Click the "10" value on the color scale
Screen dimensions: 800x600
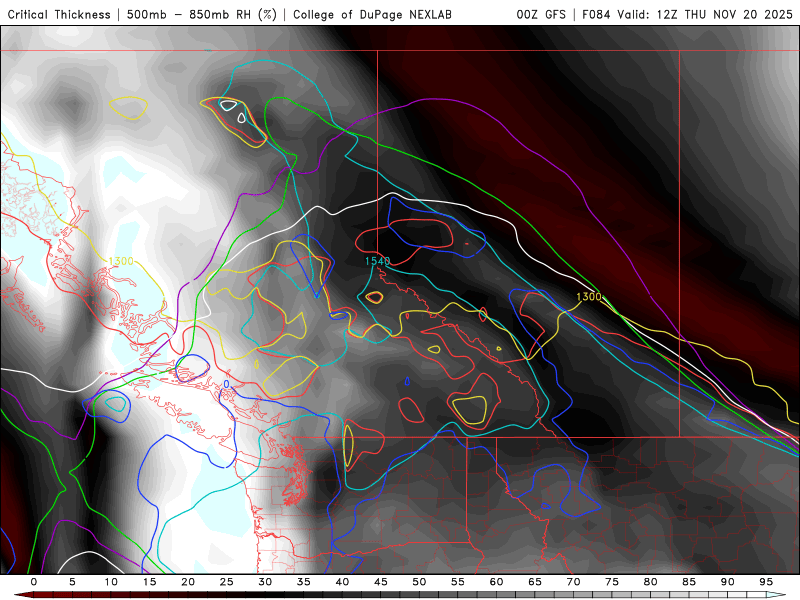coord(111,582)
